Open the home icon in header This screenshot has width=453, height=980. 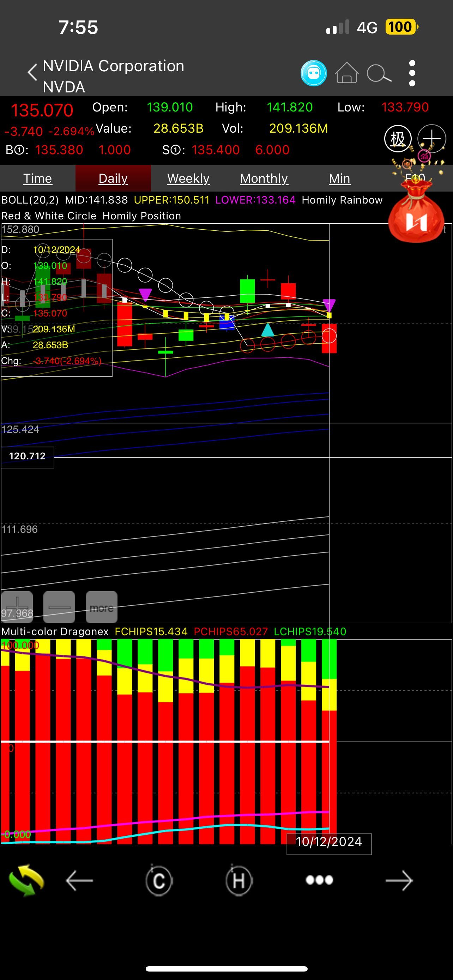[x=346, y=73]
